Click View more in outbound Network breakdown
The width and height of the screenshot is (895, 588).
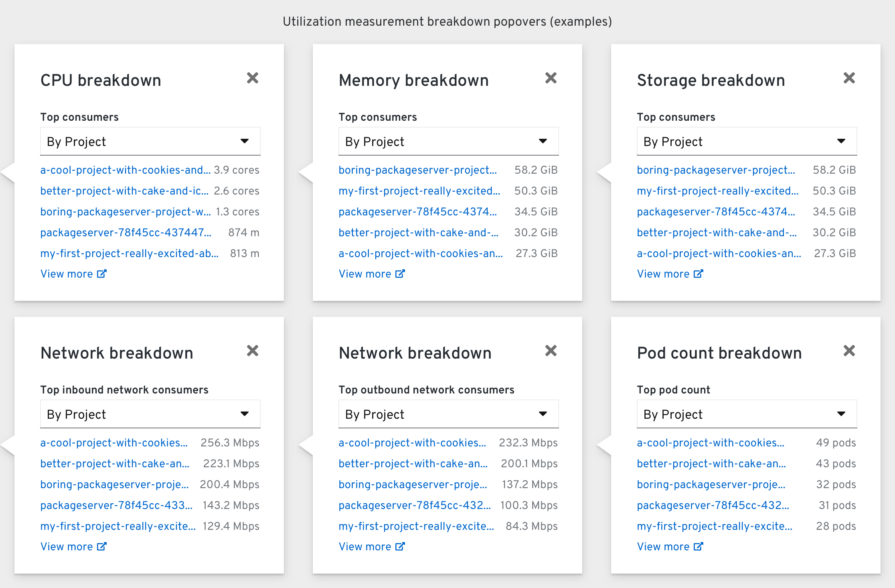372,547
